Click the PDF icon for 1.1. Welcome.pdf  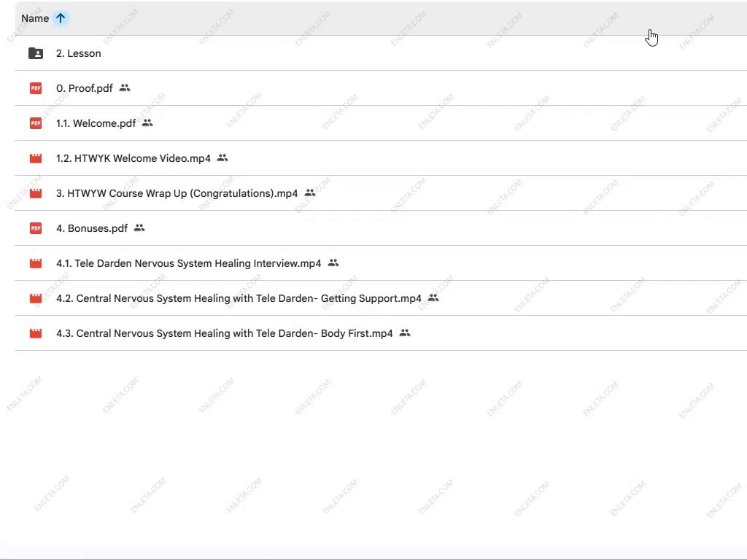pos(35,123)
